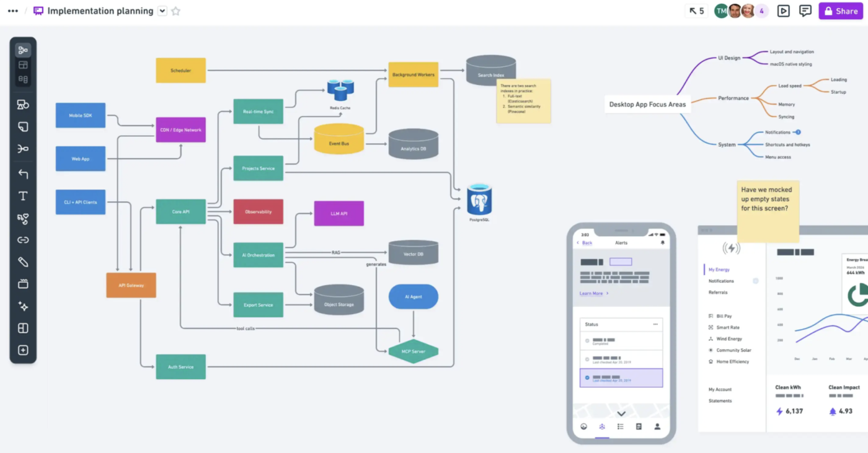Select the Pen drawing tool

23,262
